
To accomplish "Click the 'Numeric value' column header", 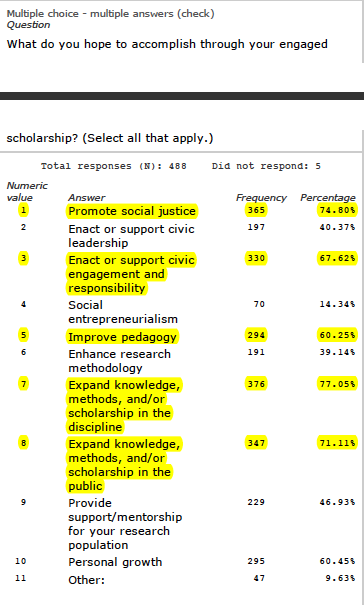I will [x=27, y=191].
